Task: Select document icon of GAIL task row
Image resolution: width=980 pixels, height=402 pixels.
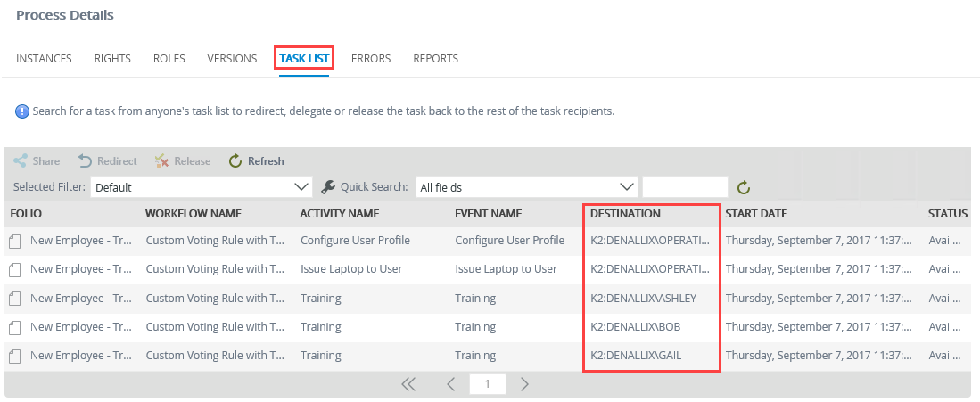Action: click(16, 356)
